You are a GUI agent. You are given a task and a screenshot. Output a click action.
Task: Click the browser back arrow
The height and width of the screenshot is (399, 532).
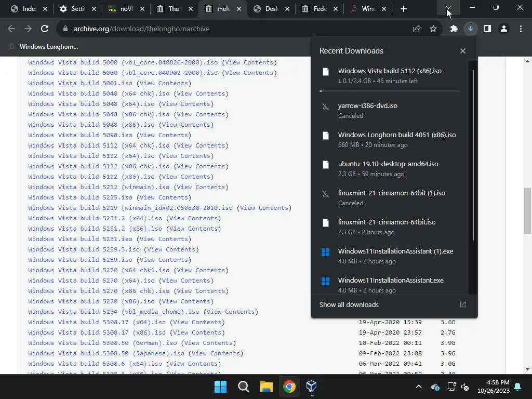click(11, 29)
